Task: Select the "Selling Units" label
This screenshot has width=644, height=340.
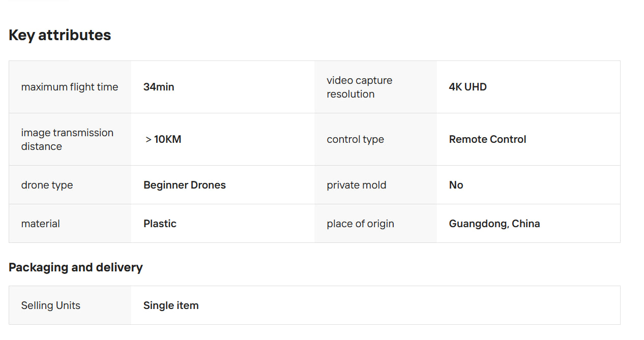Action: [x=51, y=305]
